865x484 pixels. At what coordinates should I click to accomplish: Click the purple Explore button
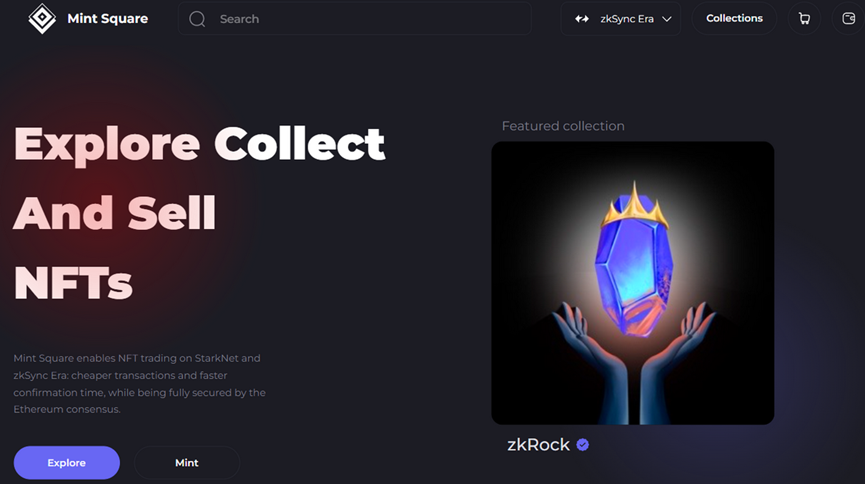coord(67,462)
